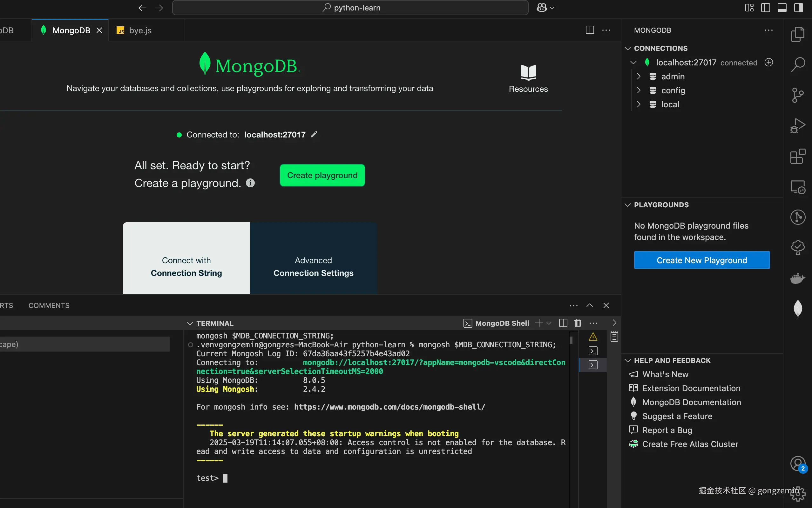Go forward with the right arrow

(159, 8)
